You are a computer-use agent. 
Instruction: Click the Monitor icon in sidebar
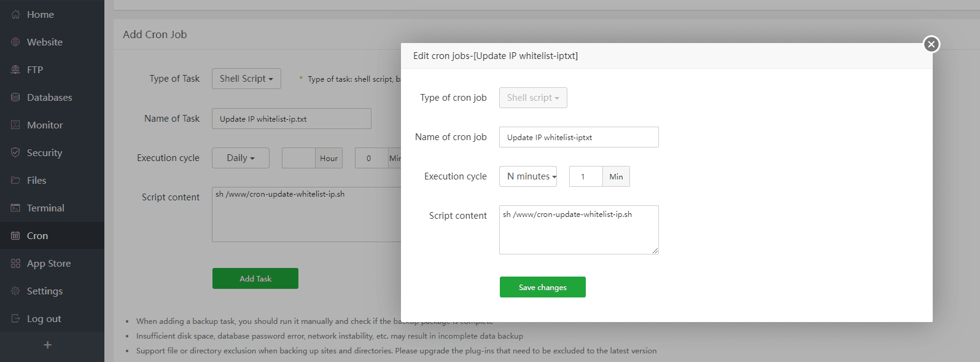click(15, 125)
